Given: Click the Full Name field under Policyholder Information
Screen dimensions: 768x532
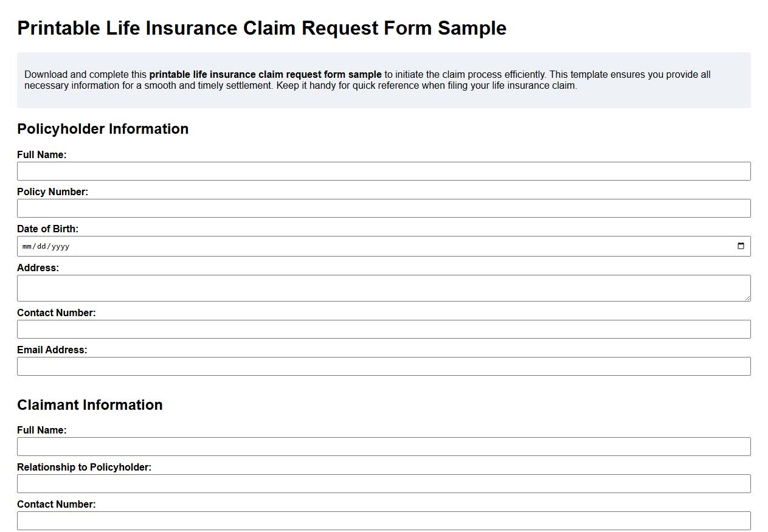Looking at the screenshot, I should (383, 171).
